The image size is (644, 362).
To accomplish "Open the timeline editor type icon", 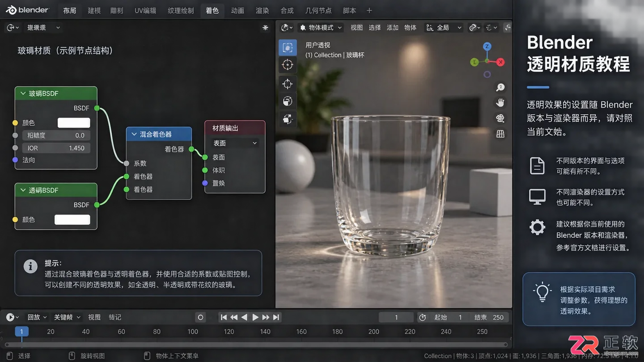I will point(12,317).
